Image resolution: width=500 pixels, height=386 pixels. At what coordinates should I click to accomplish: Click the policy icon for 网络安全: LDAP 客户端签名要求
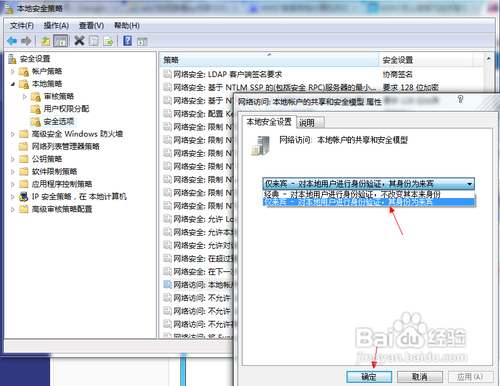(167, 74)
